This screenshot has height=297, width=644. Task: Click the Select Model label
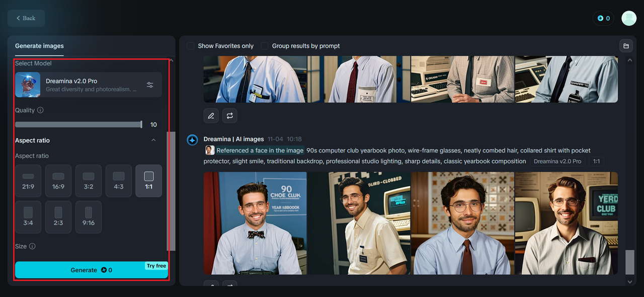(x=33, y=63)
